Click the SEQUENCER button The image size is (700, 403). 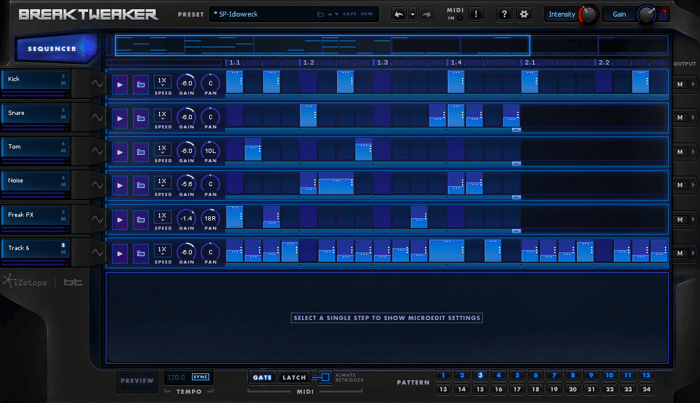pos(55,48)
